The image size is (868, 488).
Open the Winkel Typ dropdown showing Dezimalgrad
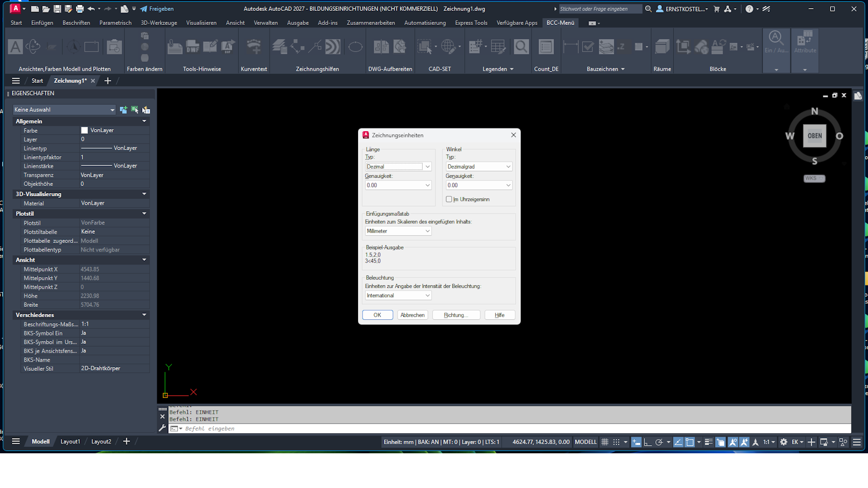pyautogui.click(x=479, y=166)
